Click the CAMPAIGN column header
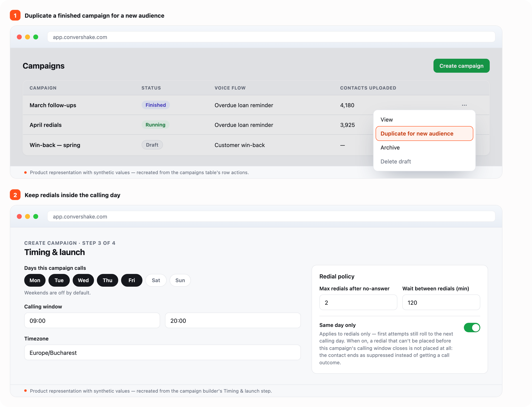The width and height of the screenshot is (532, 407). coord(43,88)
